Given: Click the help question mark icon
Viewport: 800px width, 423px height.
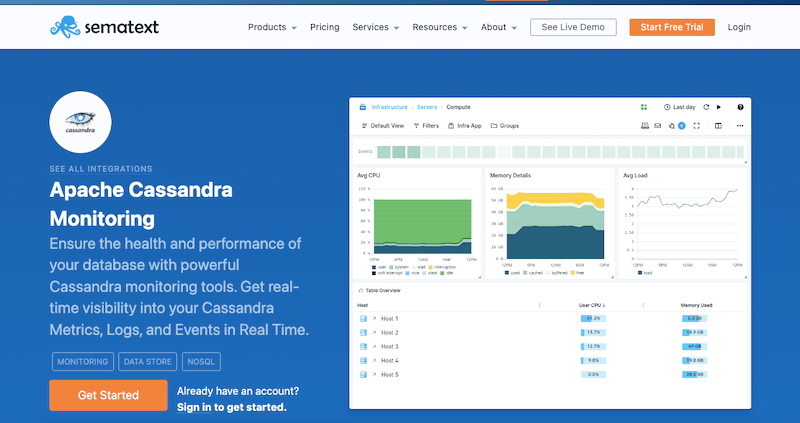Looking at the screenshot, I should [x=740, y=107].
